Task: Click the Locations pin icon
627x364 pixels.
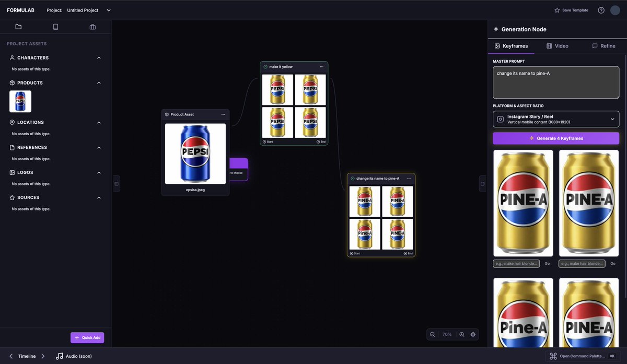Action: pos(12,123)
